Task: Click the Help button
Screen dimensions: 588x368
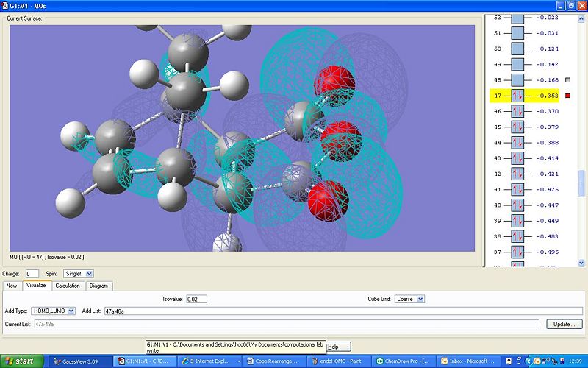Action: (337, 347)
